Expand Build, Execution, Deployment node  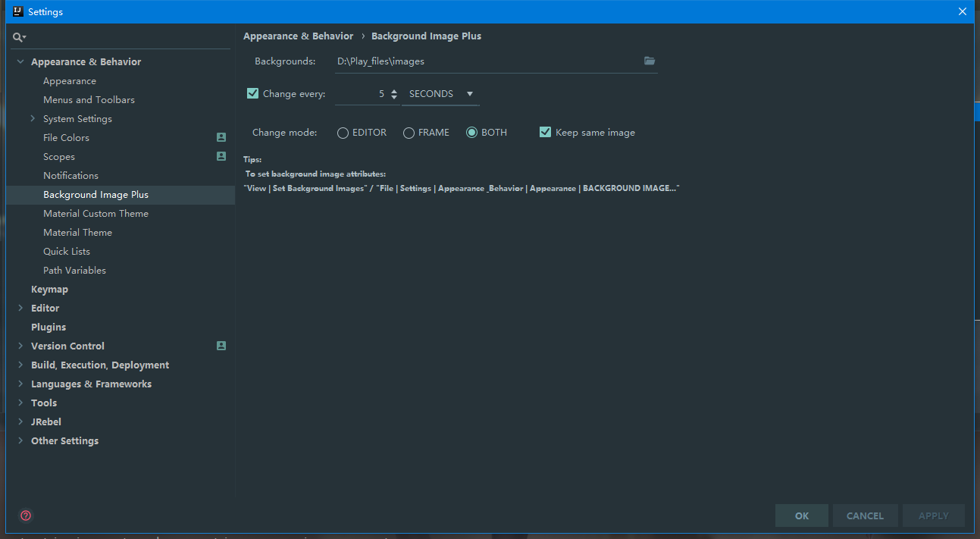tap(20, 365)
